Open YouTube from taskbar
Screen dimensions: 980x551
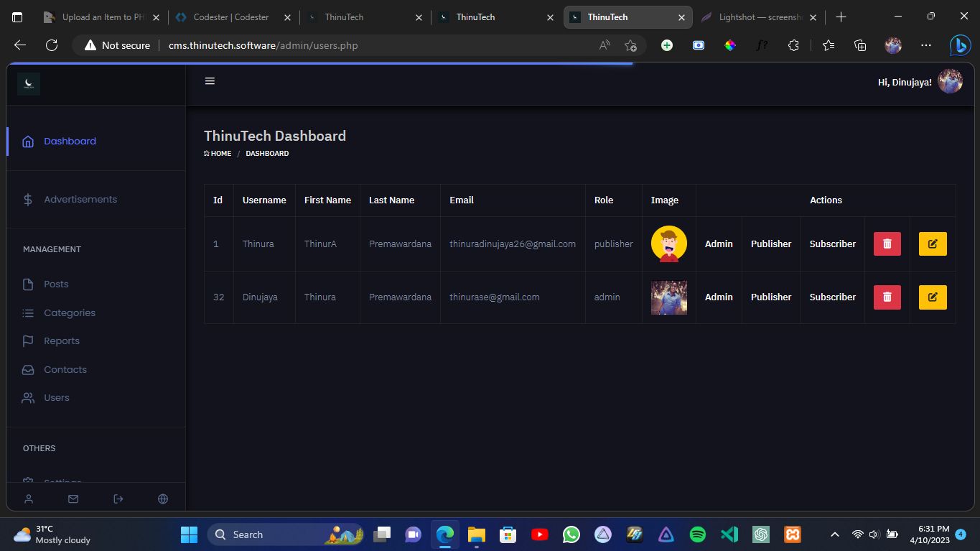point(540,534)
